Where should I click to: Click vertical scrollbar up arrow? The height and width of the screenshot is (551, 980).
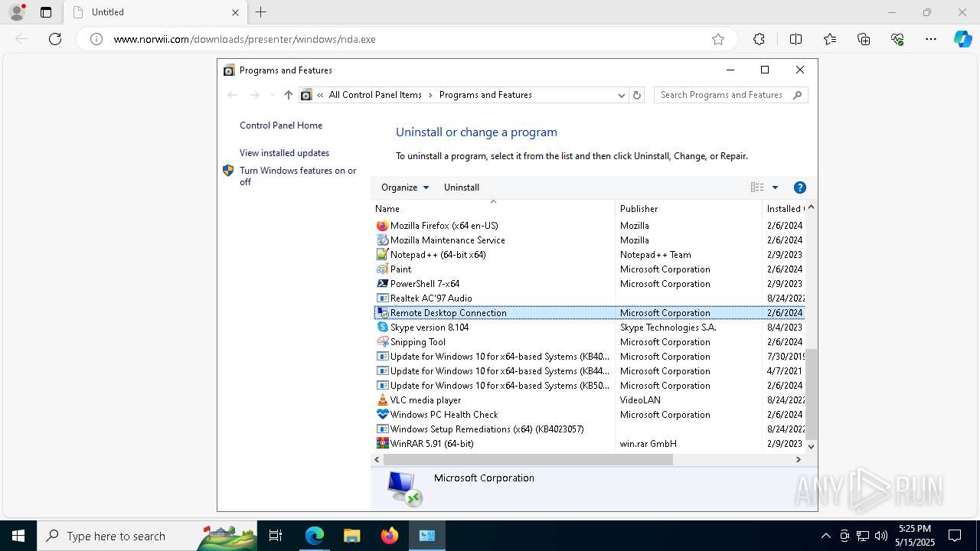click(x=812, y=208)
